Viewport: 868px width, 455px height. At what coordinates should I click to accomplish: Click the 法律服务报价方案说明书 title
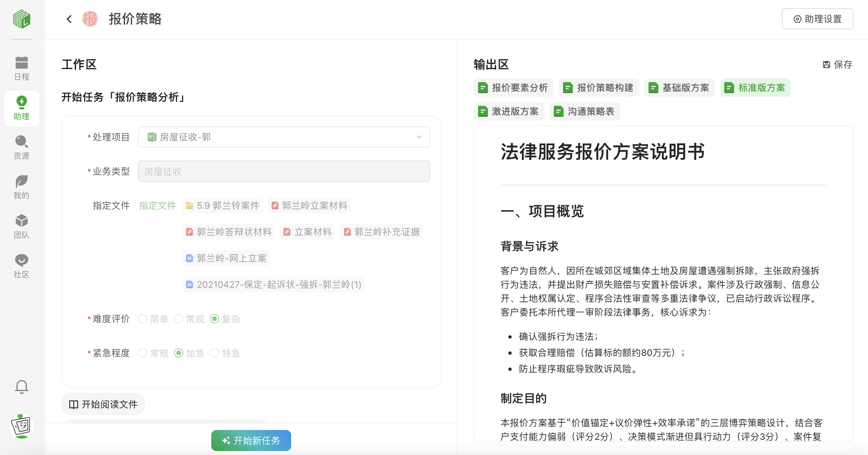[x=602, y=151]
